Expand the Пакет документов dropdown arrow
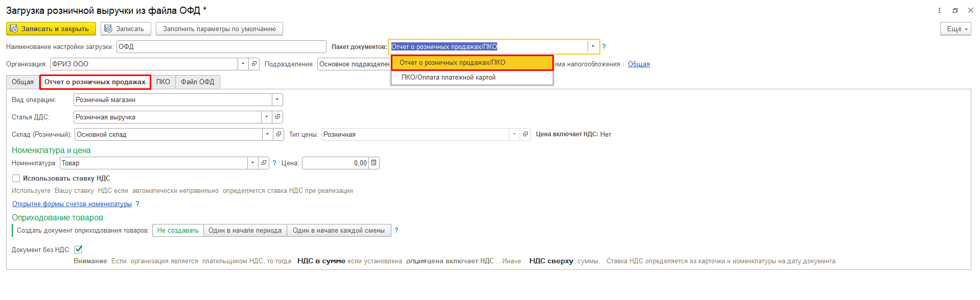The width and height of the screenshot is (980, 300). 593,47
